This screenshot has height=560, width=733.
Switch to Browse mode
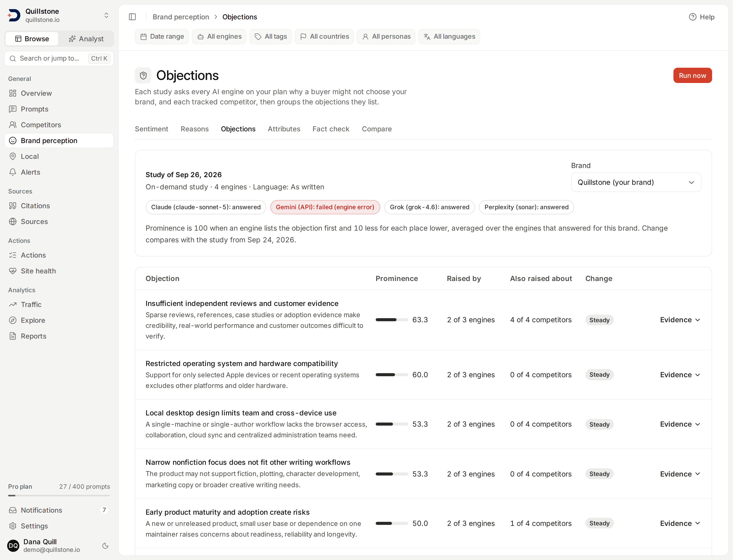tap(32, 39)
